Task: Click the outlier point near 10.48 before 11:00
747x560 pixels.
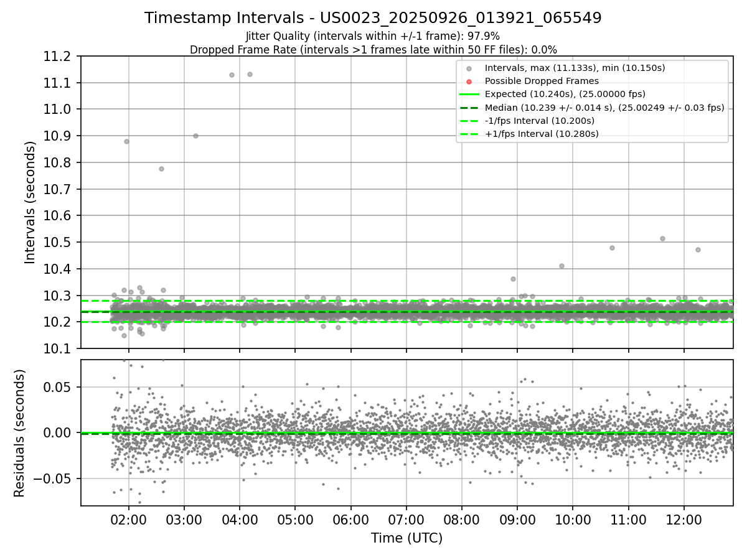Action: pyautogui.click(x=612, y=248)
